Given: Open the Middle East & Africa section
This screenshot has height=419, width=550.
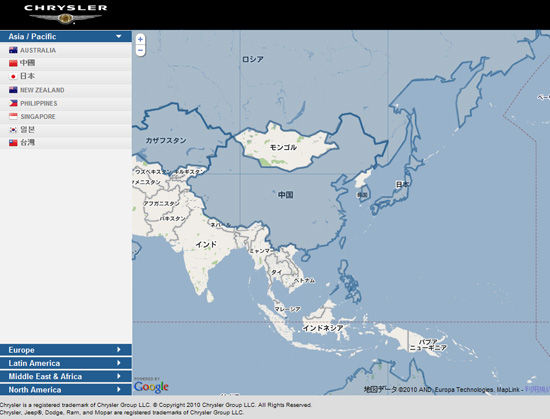Looking at the screenshot, I should [x=66, y=376].
